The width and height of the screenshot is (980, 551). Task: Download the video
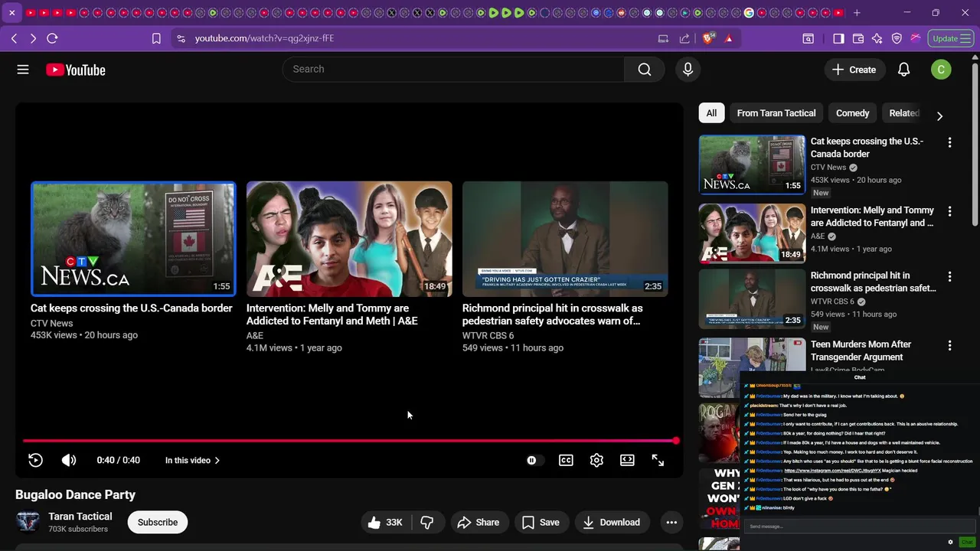(611, 523)
